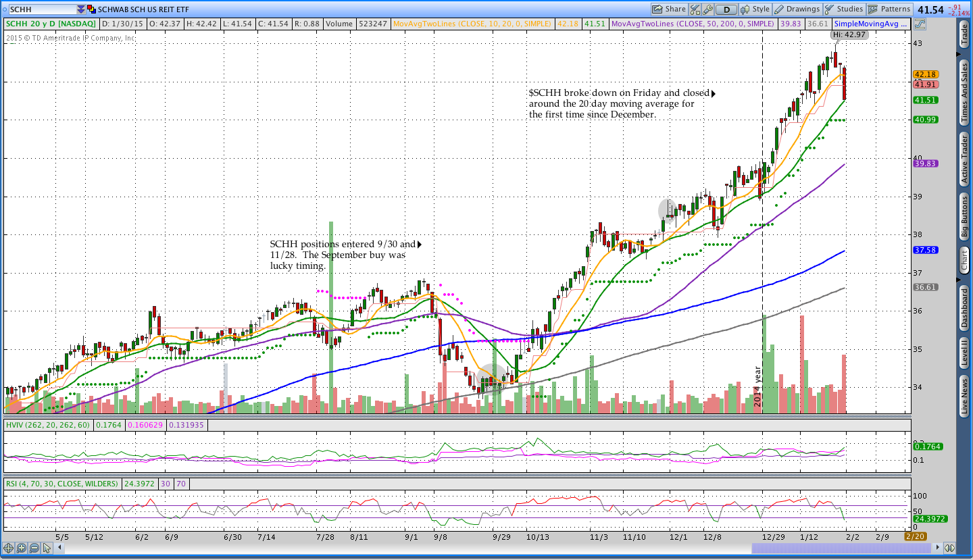Select the crosshair pan tool icon

8,548
